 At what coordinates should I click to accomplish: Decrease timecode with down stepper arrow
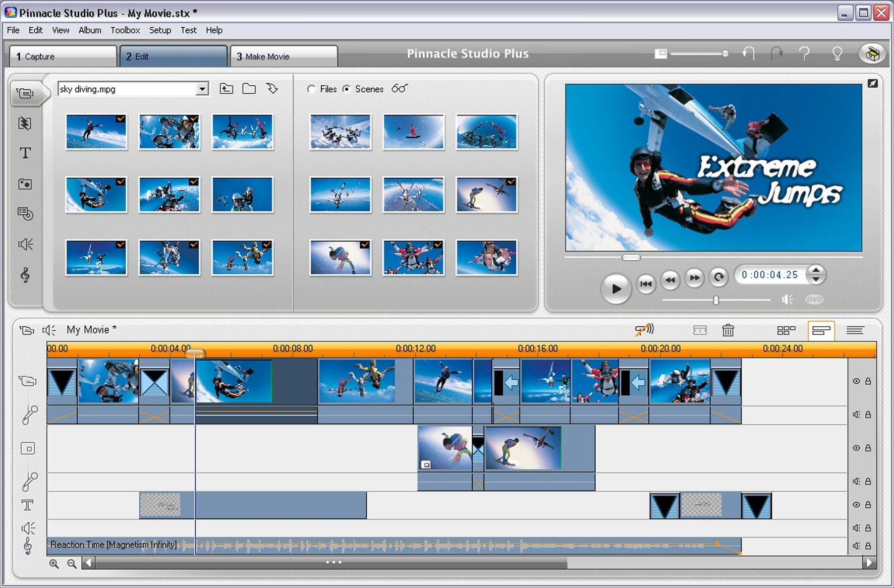pos(816,279)
